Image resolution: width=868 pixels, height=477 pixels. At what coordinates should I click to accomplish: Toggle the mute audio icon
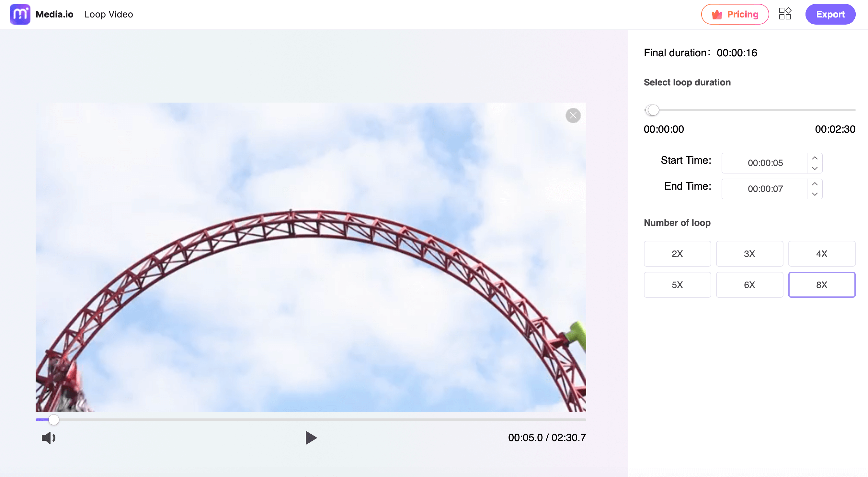(48, 438)
